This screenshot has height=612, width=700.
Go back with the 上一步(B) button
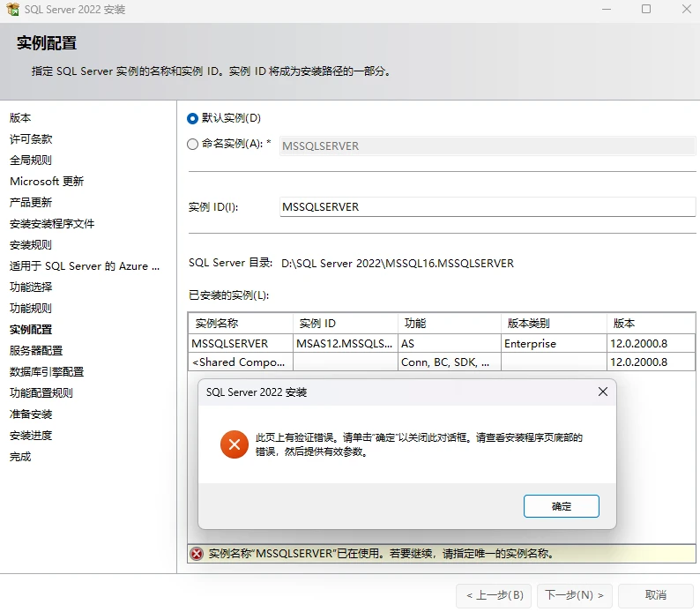(494, 595)
